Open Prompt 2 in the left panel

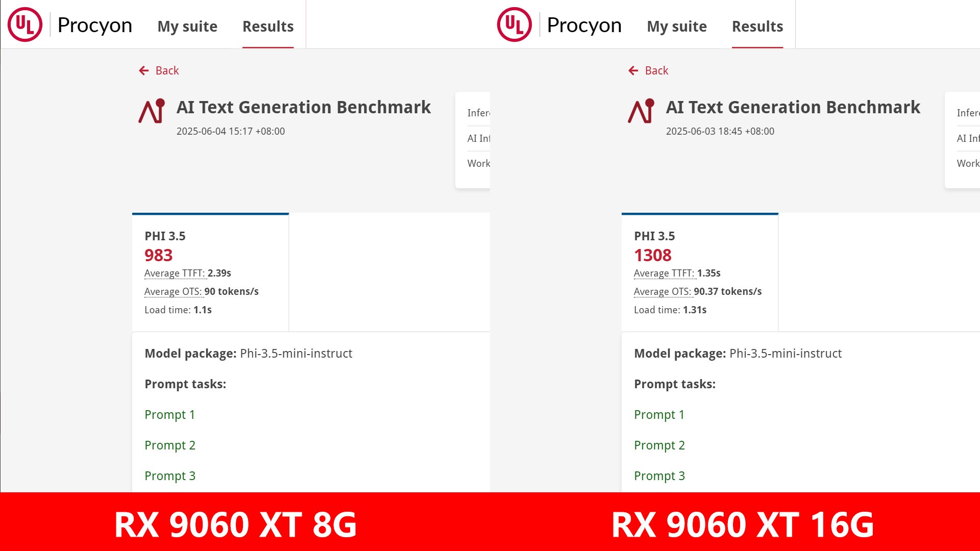point(170,445)
